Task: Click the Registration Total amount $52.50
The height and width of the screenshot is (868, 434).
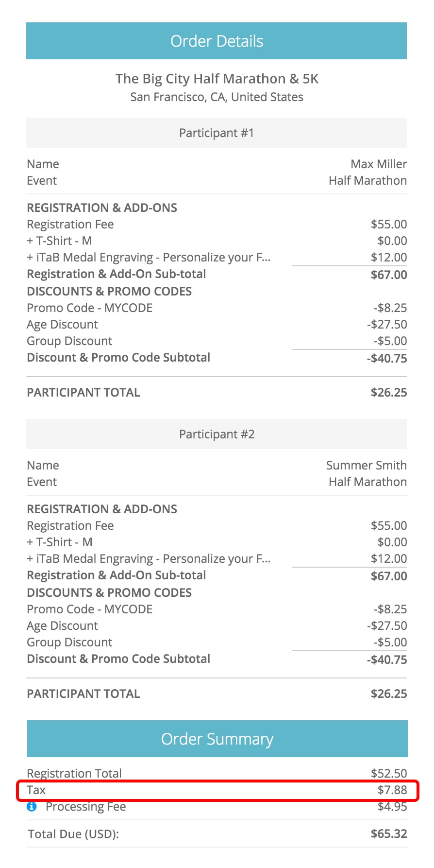Action: 389,774
